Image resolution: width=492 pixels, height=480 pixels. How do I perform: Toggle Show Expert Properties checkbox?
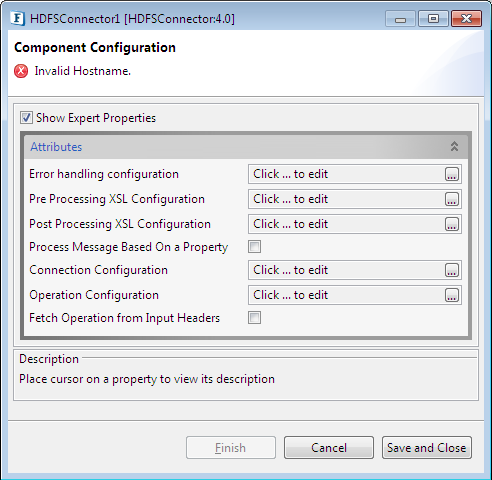point(26,118)
